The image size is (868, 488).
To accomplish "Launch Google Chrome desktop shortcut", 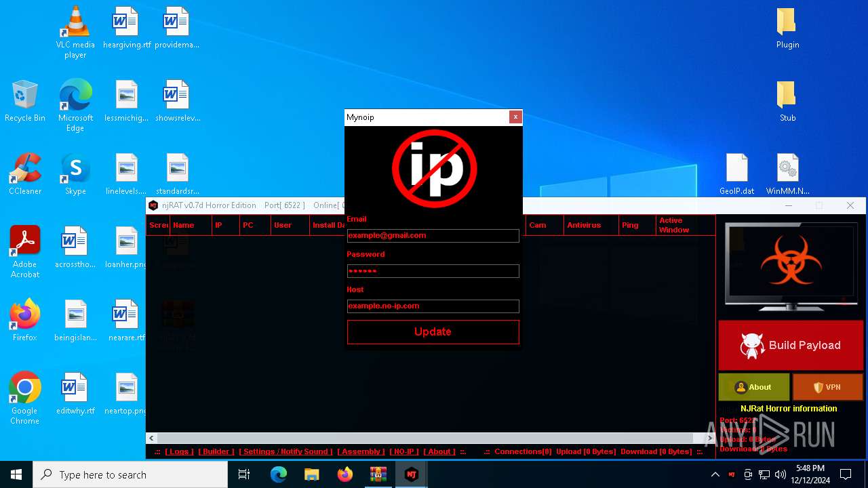I will (25, 399).
